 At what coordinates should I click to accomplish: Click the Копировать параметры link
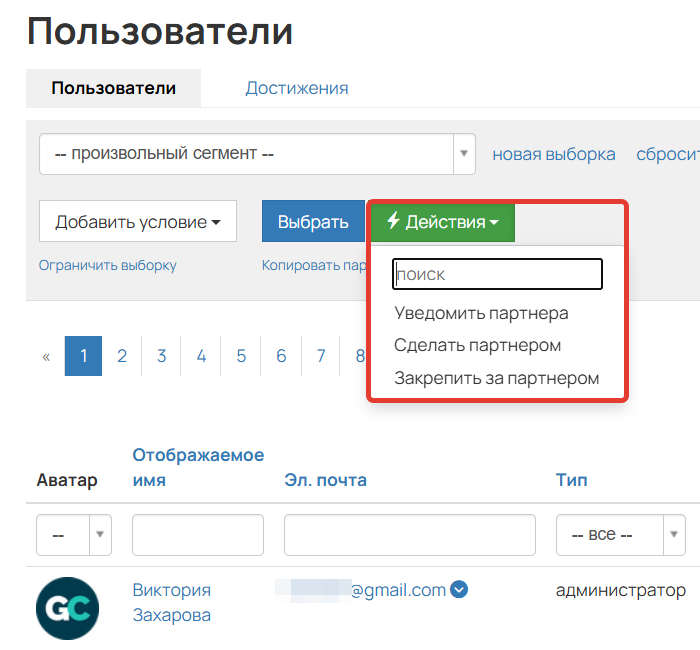click(x=314, y=265)
